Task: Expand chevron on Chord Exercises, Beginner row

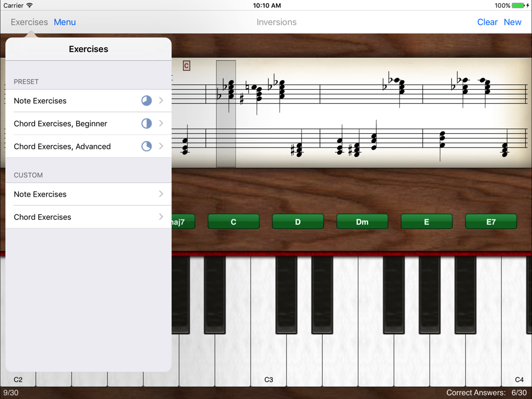Action: coord(161,123)
